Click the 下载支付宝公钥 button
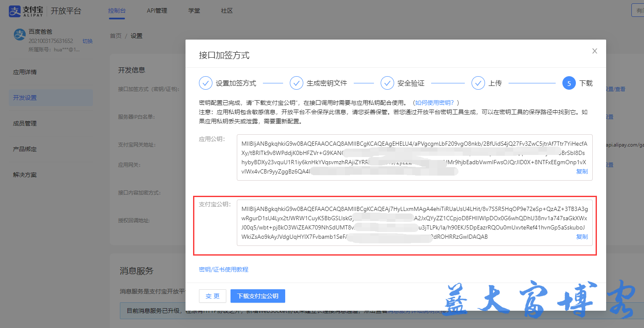Screen dimensions: 644x328 tap(258, 296)
